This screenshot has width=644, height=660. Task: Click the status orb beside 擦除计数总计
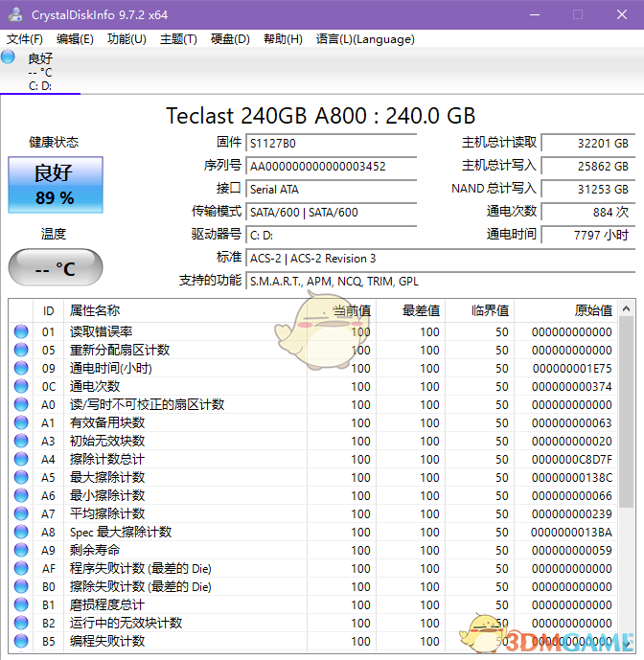click(21, 459)
